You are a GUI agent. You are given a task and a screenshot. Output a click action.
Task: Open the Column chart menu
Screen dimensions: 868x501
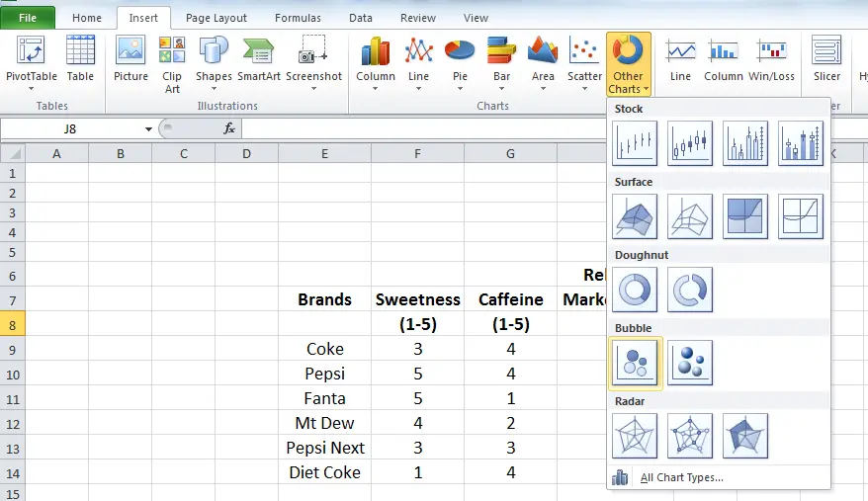pos(376,63)
